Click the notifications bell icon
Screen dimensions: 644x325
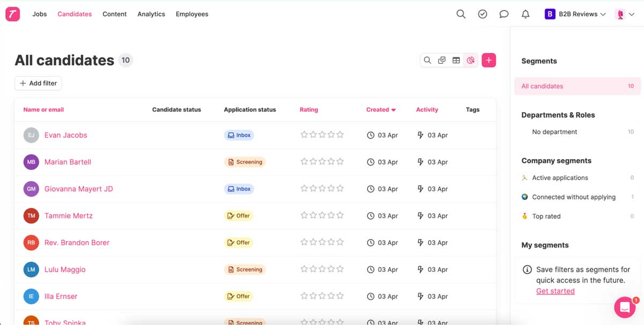pyautogui.click(x=525, y=14)
